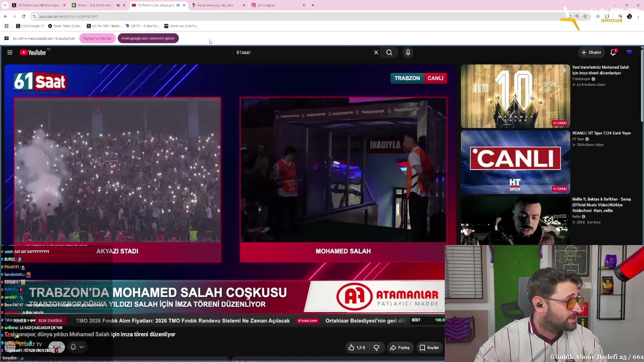Close the Kick Dashboard tab
The height and width of the screenshot is (362, 644).
(x=124, y=5)
